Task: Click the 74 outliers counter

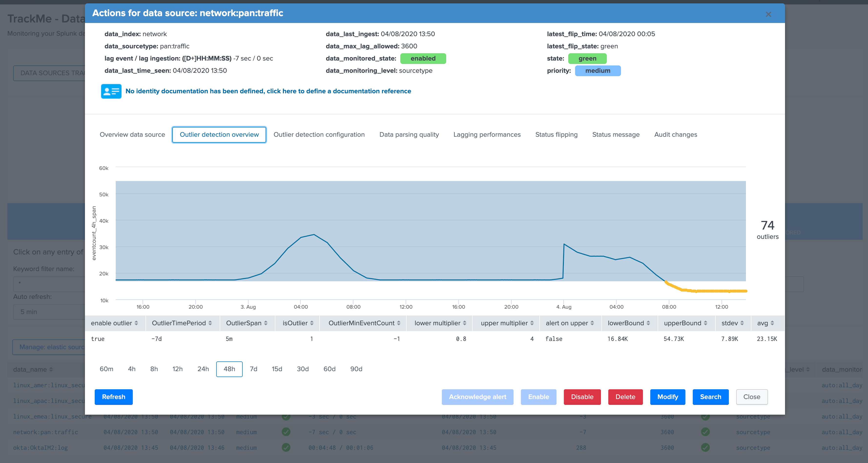Action: click(768, 230)
